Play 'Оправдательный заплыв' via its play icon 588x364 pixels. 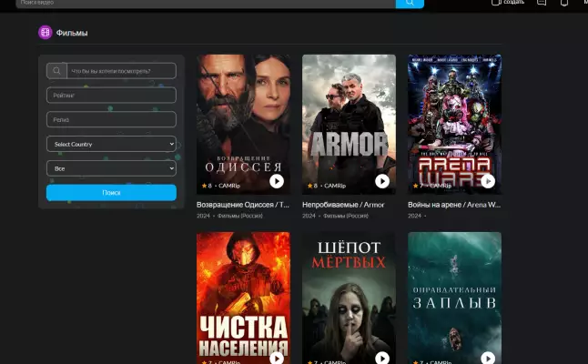[488, 359]
